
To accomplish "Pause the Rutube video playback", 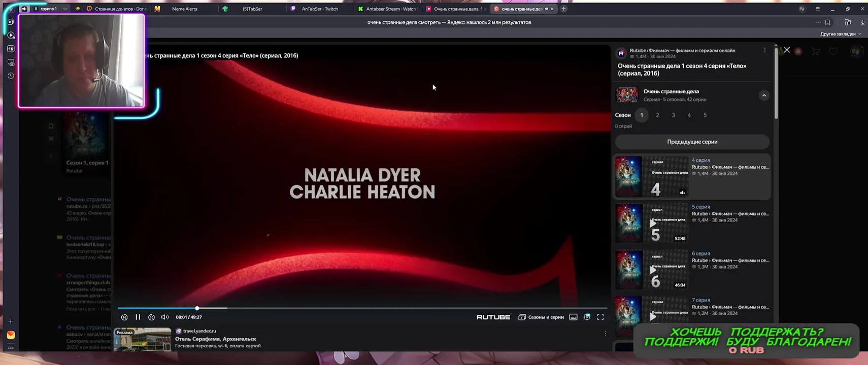I will 138,317.
